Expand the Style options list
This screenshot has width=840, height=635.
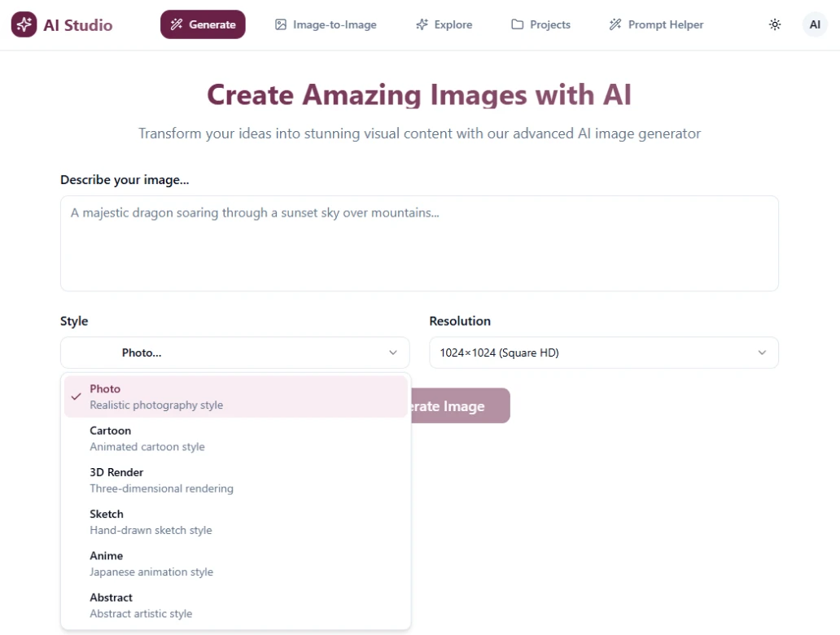234,353
